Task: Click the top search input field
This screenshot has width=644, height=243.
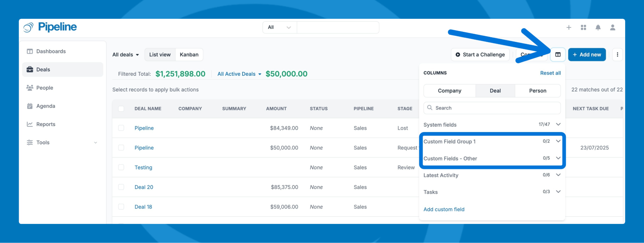Action: pos(338,27)
